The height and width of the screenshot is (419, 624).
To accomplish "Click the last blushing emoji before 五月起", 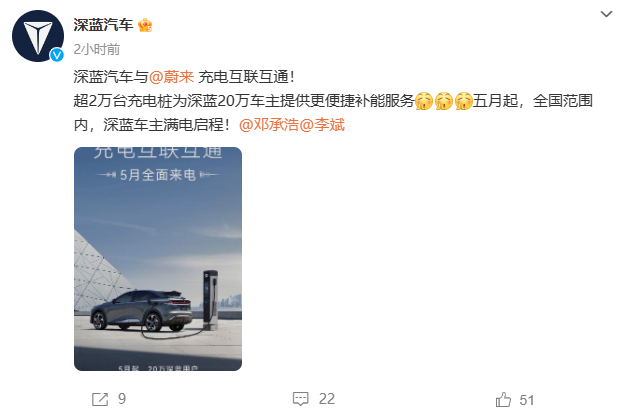I will click(x=463, y=101).
